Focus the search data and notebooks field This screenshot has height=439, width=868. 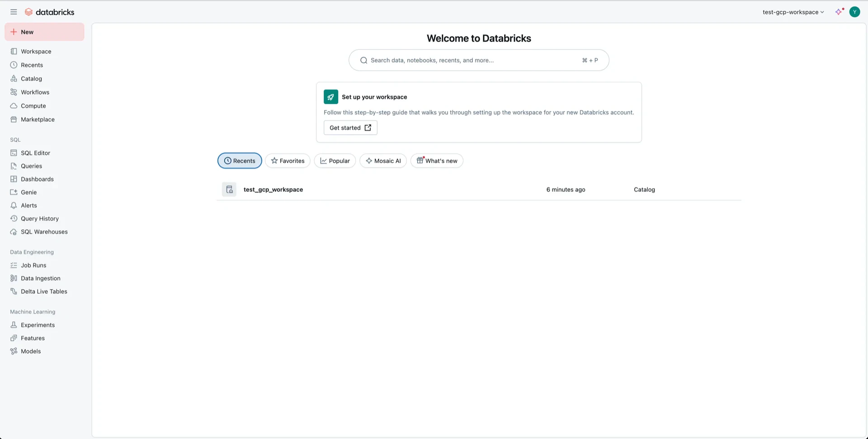click(x=479, y=60)
